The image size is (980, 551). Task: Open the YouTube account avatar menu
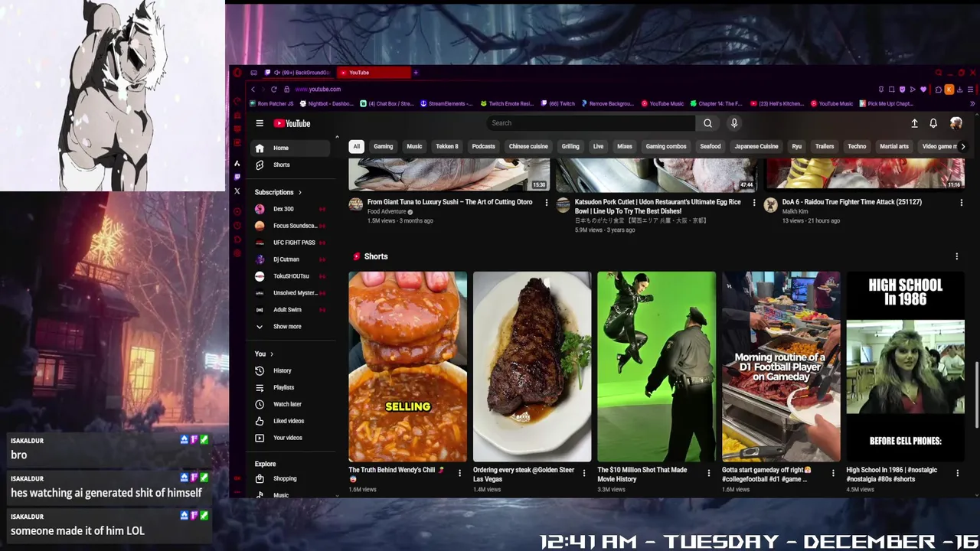click(x=955, y=123)
